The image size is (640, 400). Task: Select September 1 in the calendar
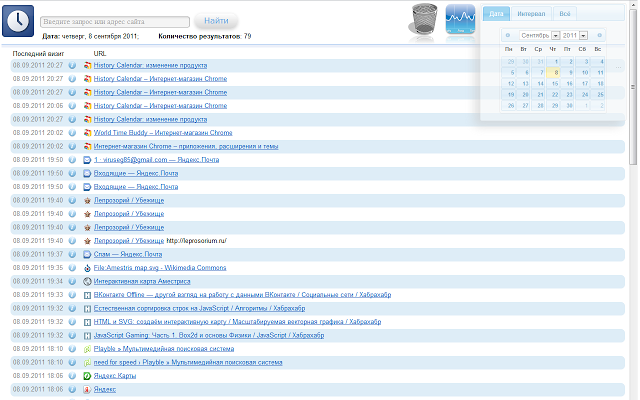click(x=553, y=62)
